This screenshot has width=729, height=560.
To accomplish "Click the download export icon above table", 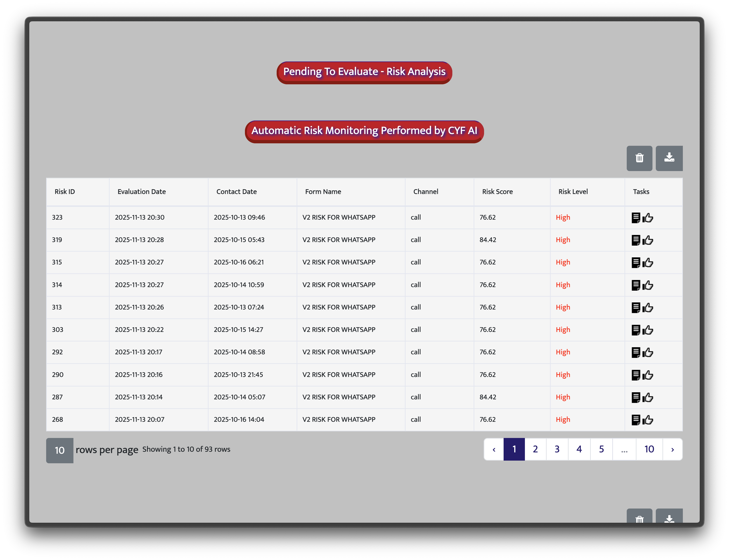I will (x=669, y=158).
